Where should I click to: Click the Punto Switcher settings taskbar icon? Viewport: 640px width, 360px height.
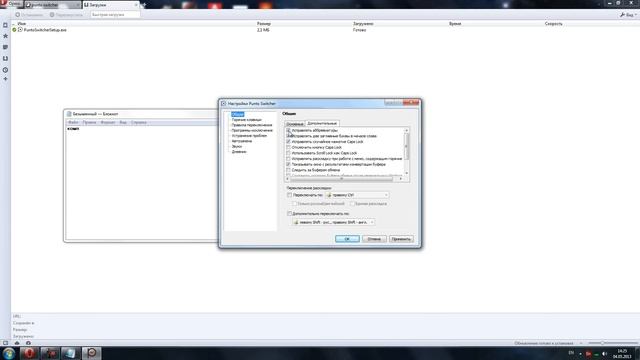tap(91, 353)
